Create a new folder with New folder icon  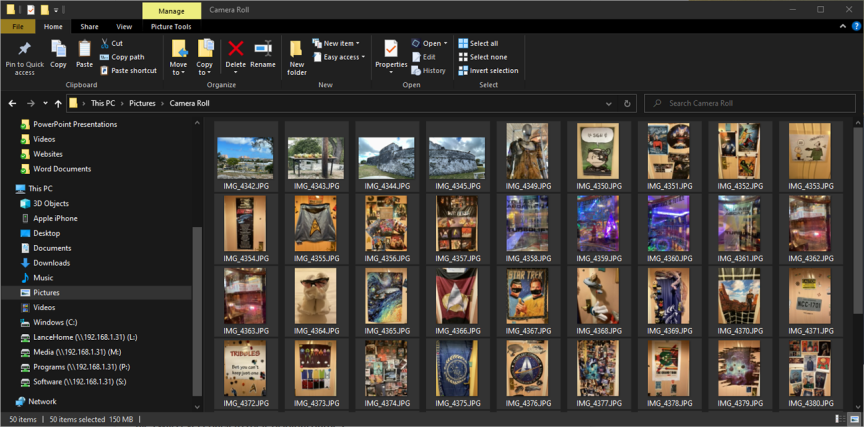point(297,50)
